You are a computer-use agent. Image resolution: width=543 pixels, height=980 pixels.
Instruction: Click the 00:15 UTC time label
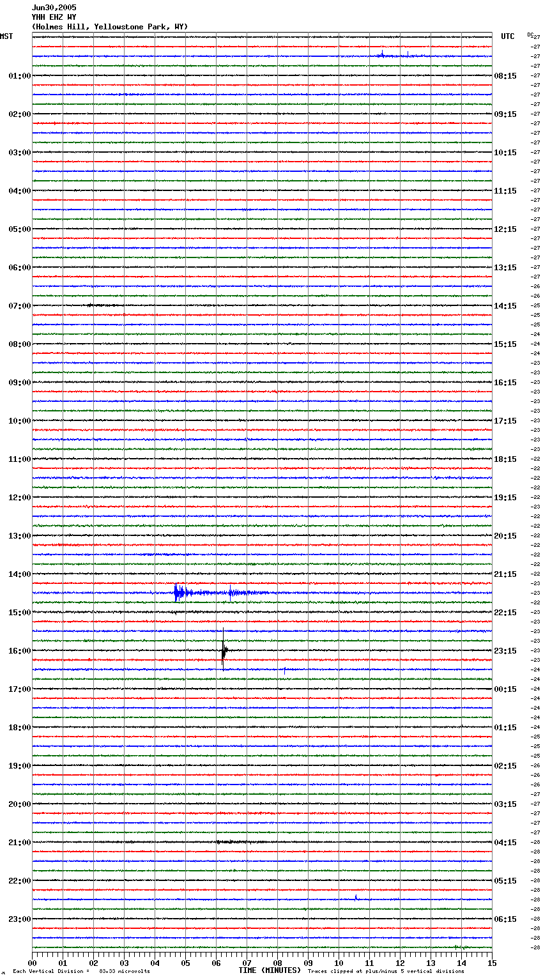[x=505, y=689]
